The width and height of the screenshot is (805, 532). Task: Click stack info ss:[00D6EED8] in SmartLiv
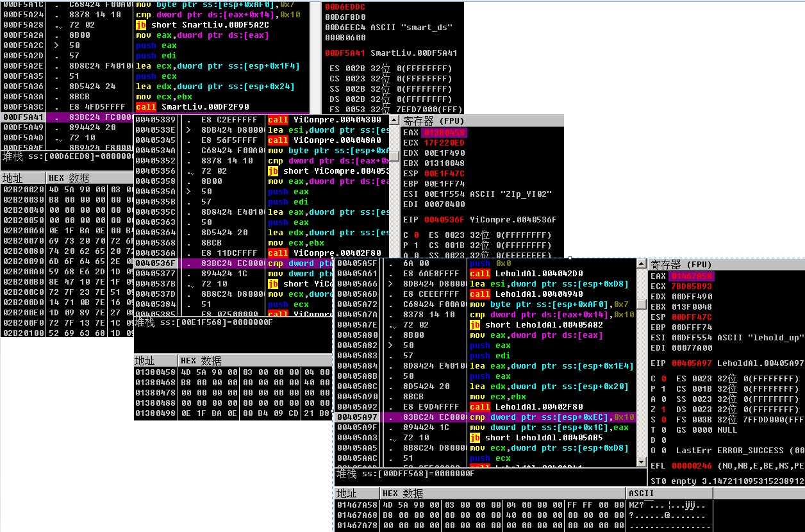coord(67,156)
